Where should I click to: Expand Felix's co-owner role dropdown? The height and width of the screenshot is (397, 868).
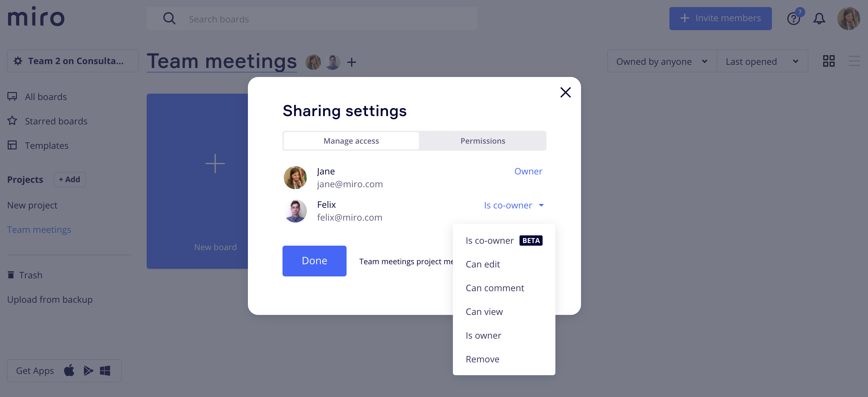pyautogui.click(x=513, y=205)
